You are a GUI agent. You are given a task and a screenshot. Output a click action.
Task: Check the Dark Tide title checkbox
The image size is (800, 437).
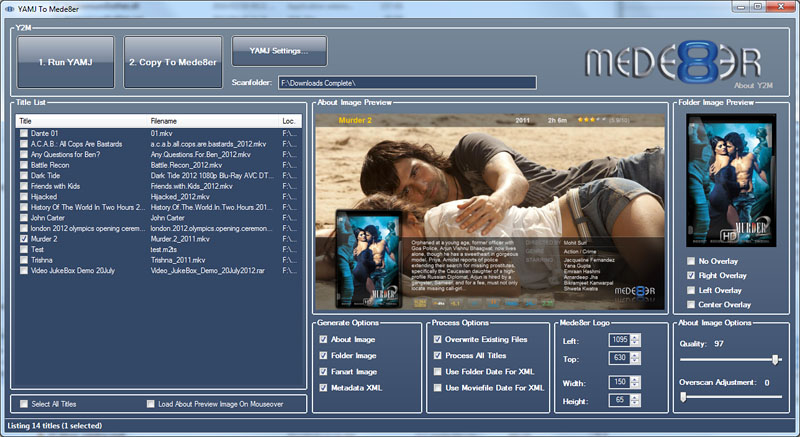coord(23,175)
